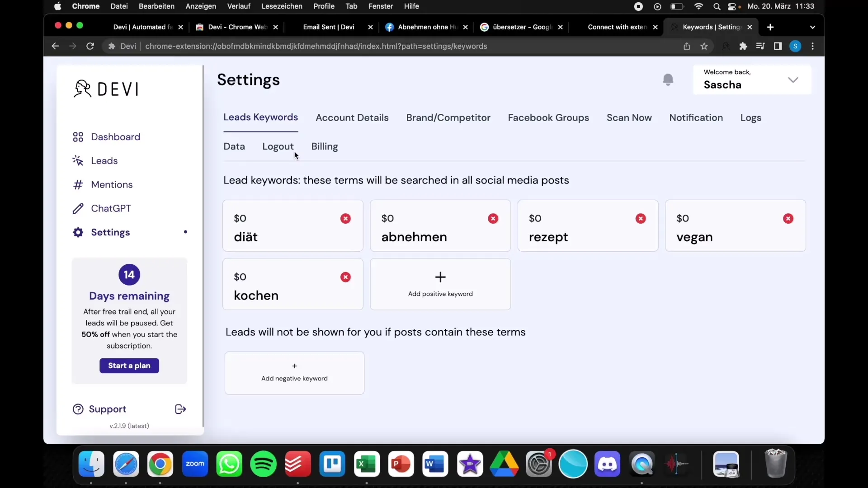Click the Support icon in sidebar
The width and height of the screenshot is (868, 488).
[x=77, y=409]
